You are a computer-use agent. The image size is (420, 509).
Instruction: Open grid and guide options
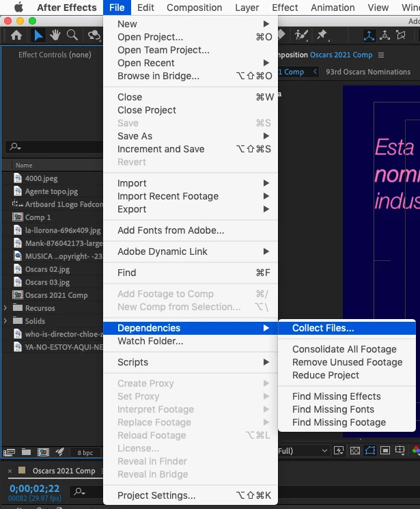coord(400,450)
